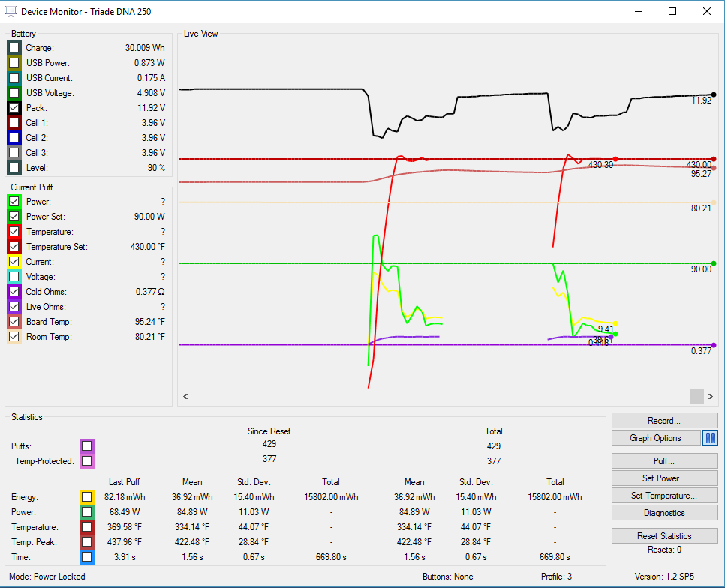Enable the USB Power graph checkbox

tap(14, 63)
